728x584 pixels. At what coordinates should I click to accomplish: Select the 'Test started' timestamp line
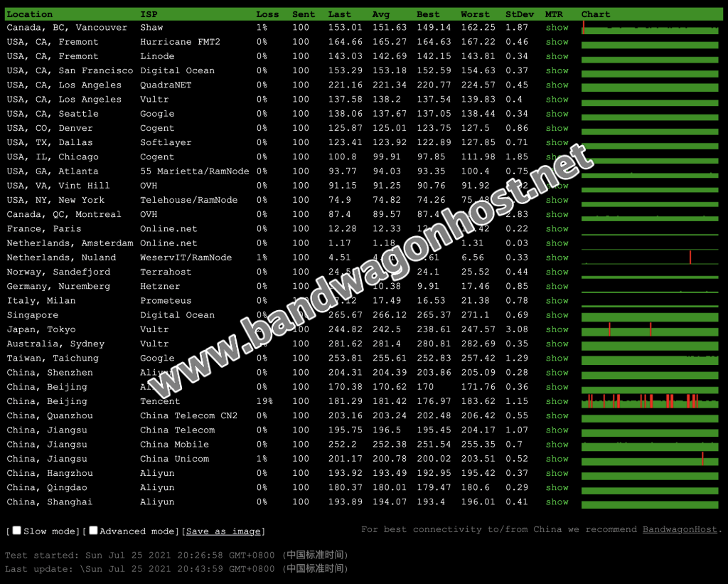pyautogui.click(x=176, y=555)
